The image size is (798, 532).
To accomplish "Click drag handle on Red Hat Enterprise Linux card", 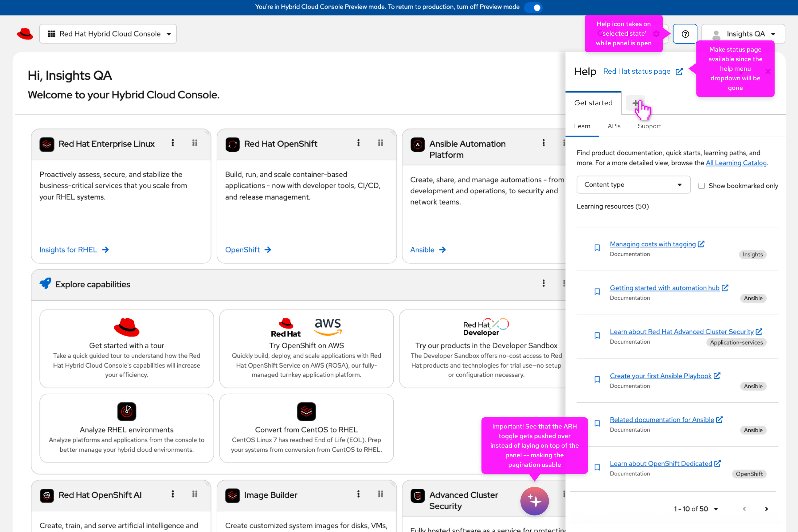I will tap(195, 143).
